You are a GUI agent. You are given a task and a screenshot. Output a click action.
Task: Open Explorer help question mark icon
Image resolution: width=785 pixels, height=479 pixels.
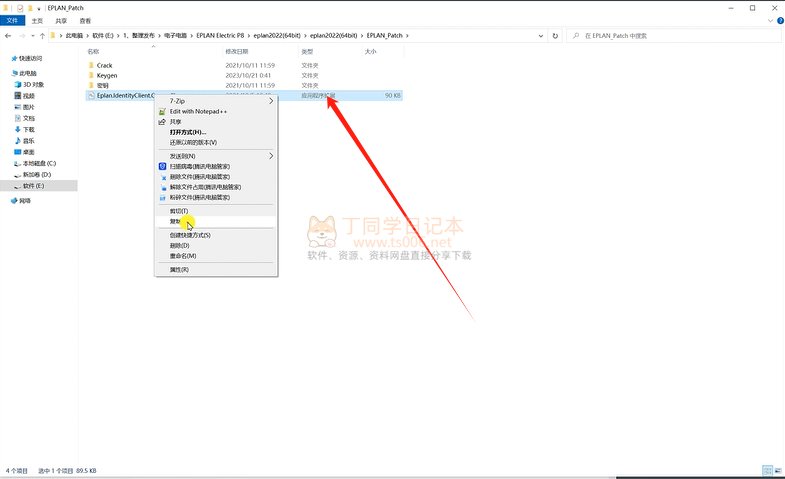(780, 21)
